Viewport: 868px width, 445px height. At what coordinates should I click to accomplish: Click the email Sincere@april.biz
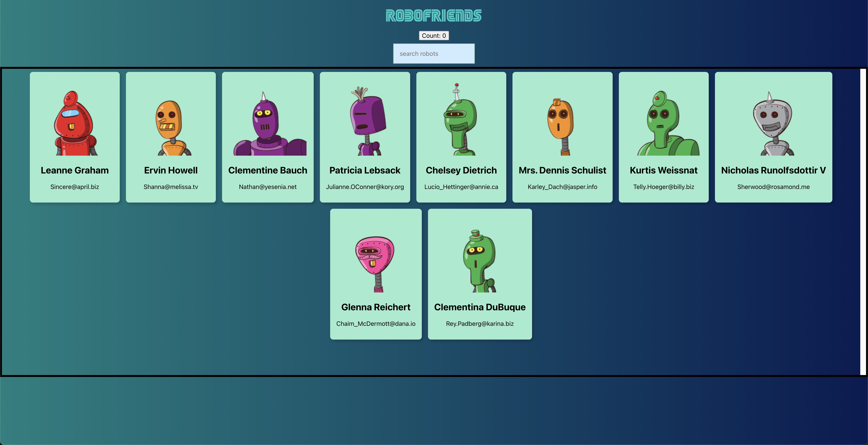click(75, 187)
